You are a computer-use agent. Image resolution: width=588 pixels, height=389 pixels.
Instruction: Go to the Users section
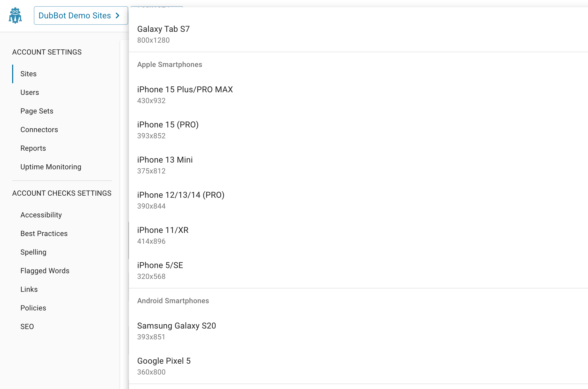click(29, 92)
